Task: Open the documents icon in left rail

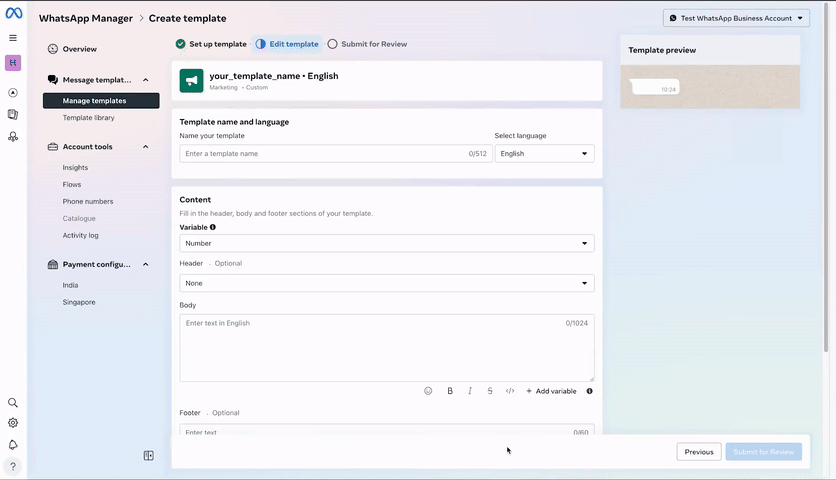Action: [13, 114]
